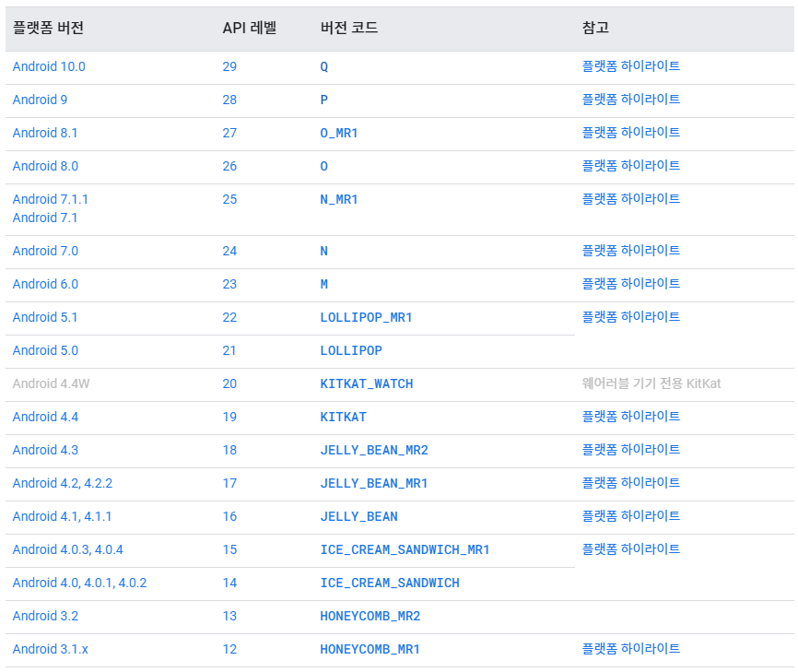Click the LOLLIPOP_MR1 version code
Screen dimensions: 798x672
click(x=366, y=318)
